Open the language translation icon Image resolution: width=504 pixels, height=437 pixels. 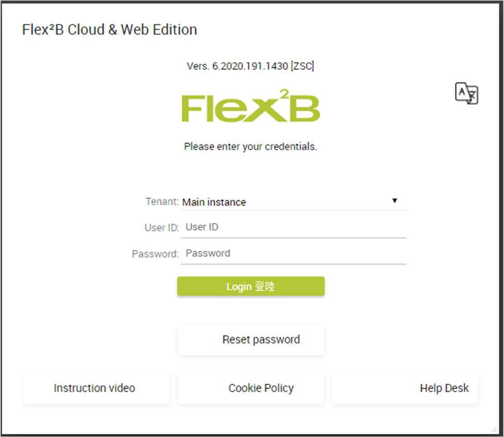tap(467, 93)
